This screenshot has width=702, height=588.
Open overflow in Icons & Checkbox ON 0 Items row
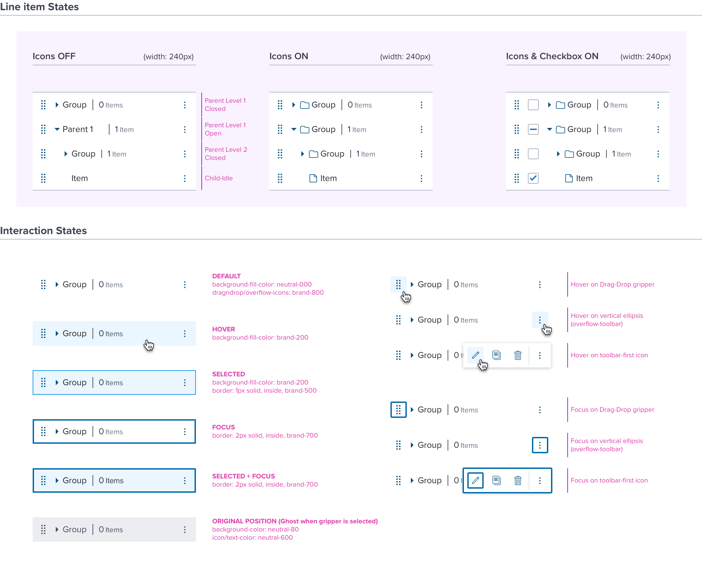tap(658, 105)
